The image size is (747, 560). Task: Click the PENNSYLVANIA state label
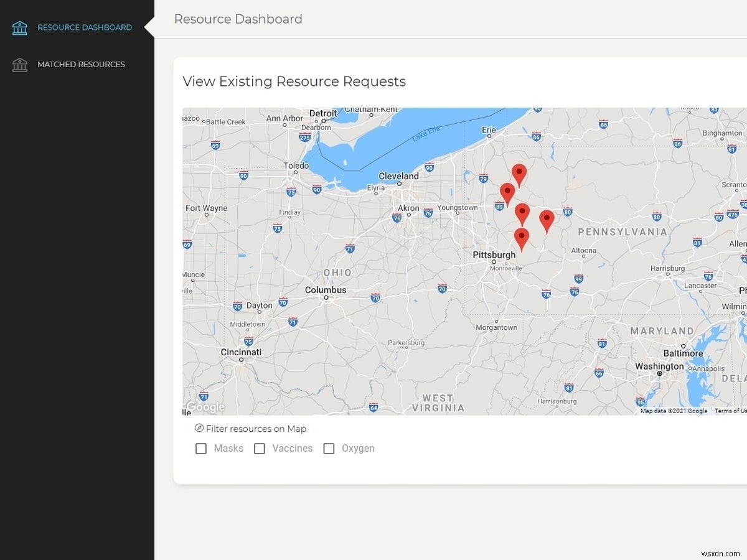(622, 232)
